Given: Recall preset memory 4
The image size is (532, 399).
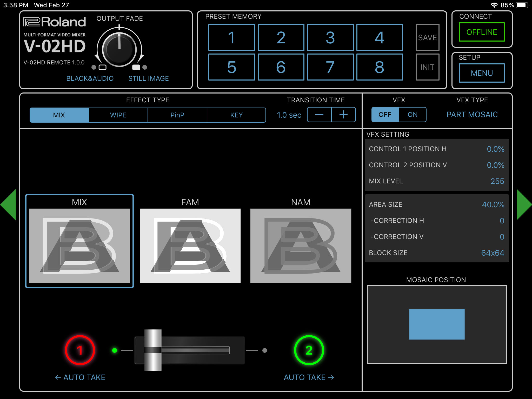Looking at the screenshot, I should [380, 37].
